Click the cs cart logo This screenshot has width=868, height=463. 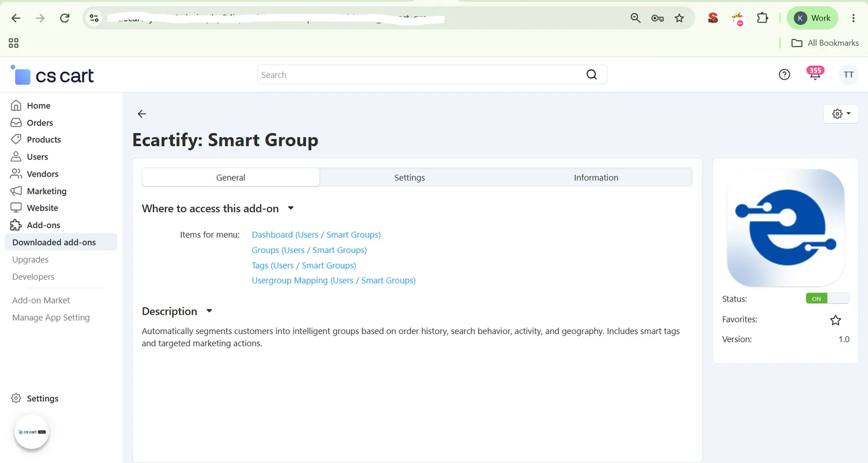[x=53, y=75]
